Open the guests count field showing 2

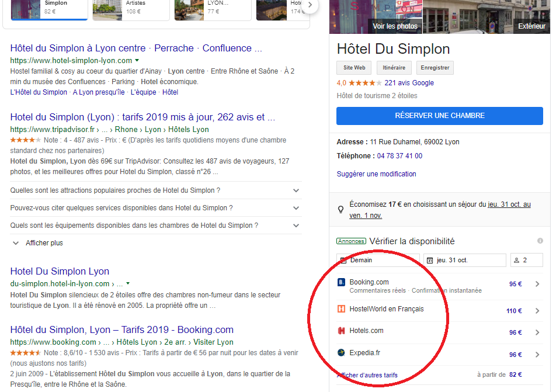(527, 261)
